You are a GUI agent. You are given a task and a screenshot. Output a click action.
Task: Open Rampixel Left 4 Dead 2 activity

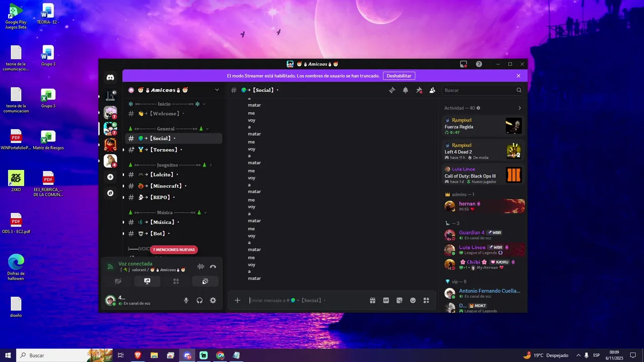pos(483,150)
